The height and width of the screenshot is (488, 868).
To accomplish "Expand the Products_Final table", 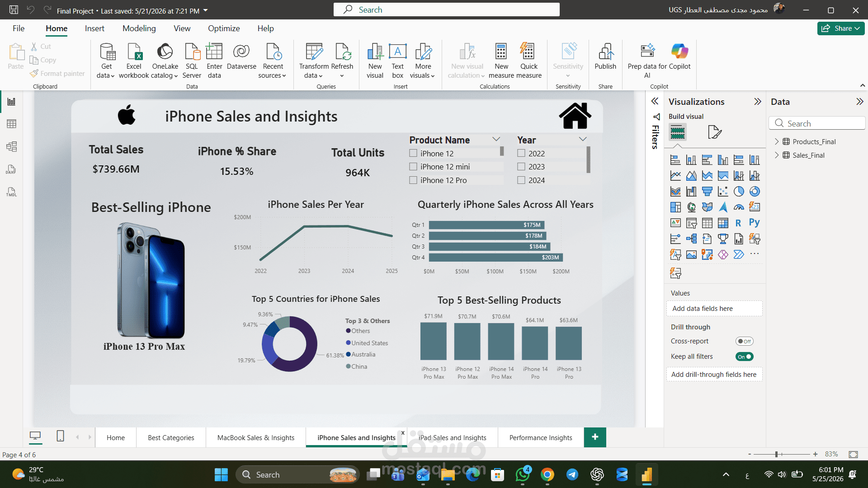I will tap(777, 141).
